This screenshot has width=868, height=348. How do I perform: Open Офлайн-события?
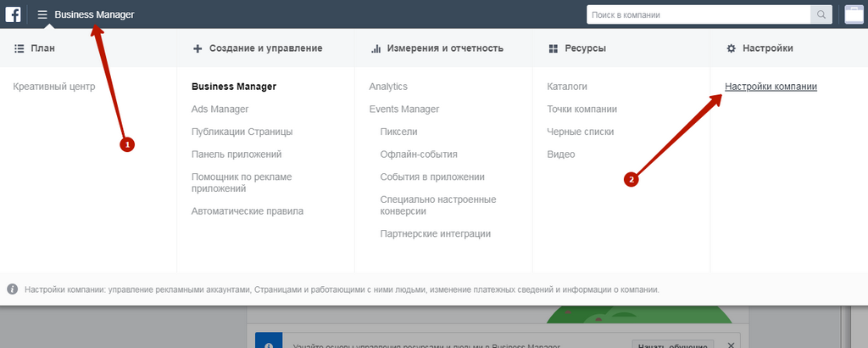pos(419,154)
